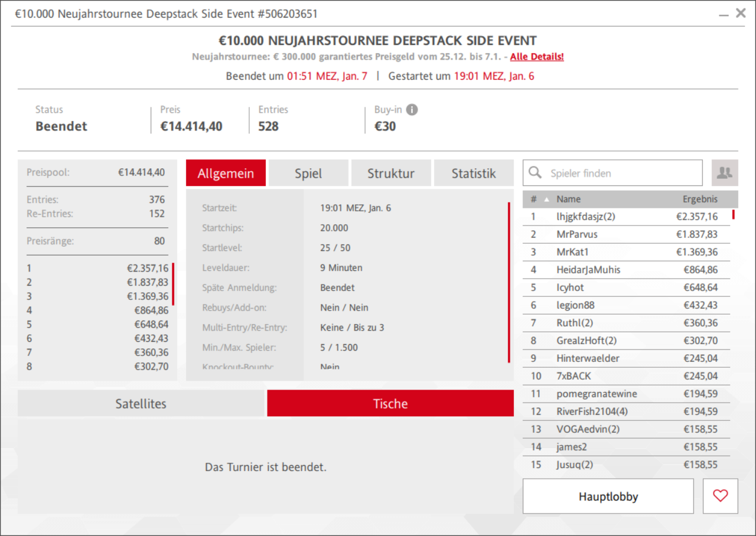Select player Ruthl(2)

(626, 323)
